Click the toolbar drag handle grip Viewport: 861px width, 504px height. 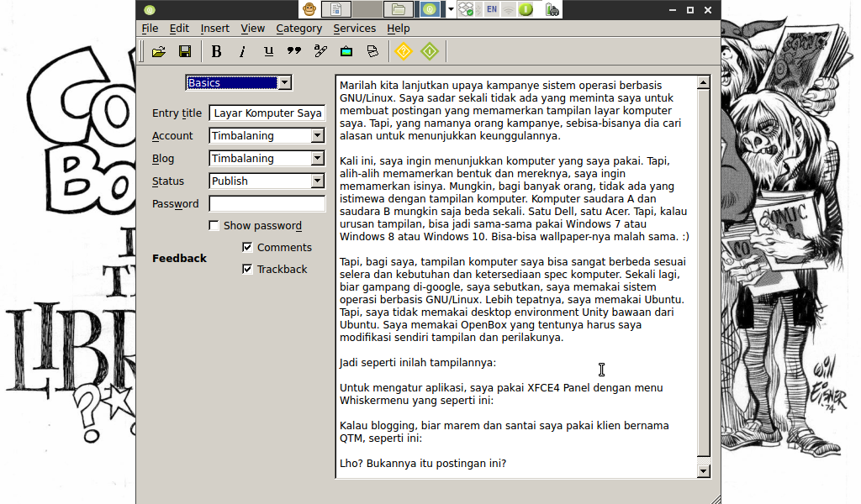coord(142,51)
